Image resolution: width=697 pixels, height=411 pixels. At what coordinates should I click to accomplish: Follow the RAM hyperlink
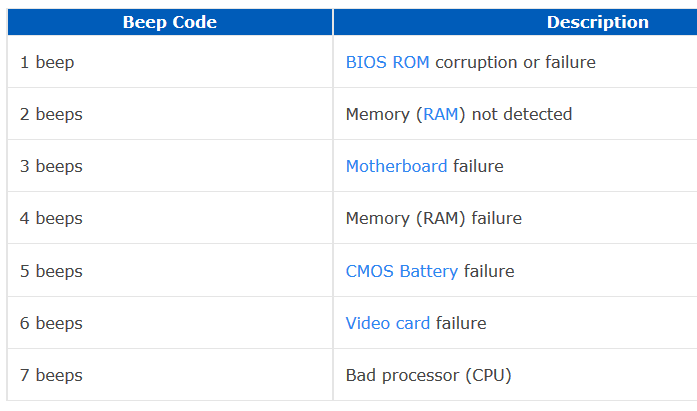(440, 114)
